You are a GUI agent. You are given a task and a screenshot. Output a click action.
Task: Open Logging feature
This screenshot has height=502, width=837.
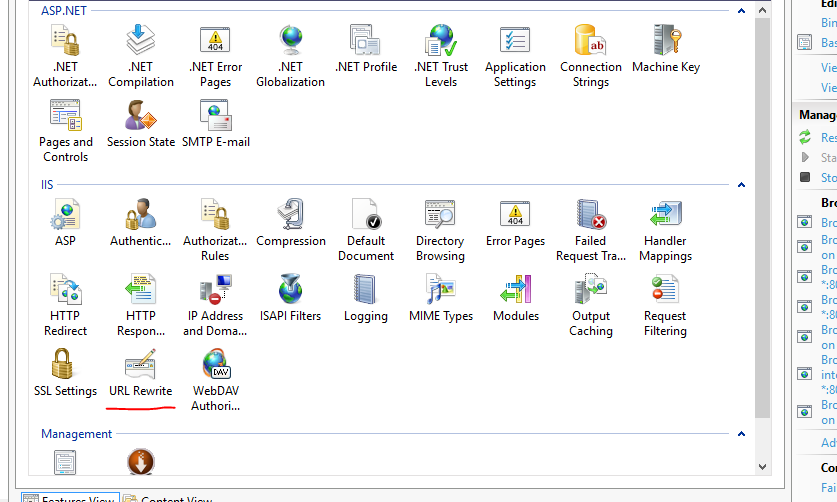pos(366,298)
